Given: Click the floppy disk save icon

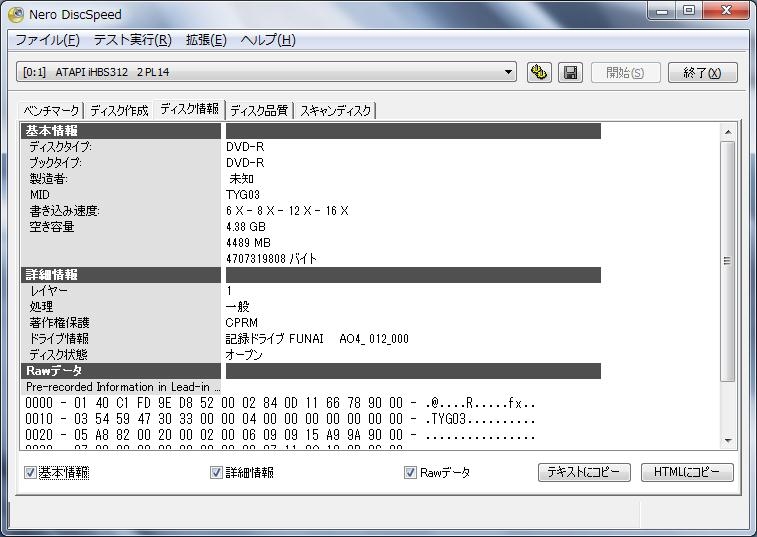Looking at the screenshot, I should [570, 73].
